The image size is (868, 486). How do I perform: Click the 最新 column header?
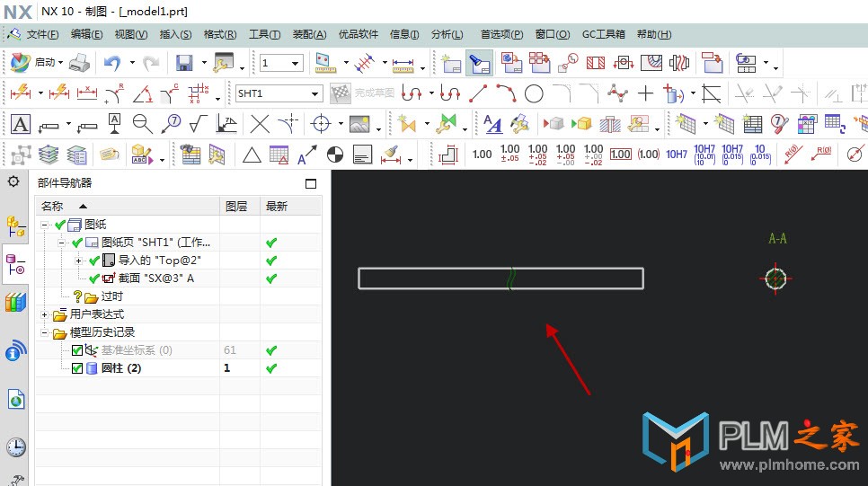tap(290, 207)
